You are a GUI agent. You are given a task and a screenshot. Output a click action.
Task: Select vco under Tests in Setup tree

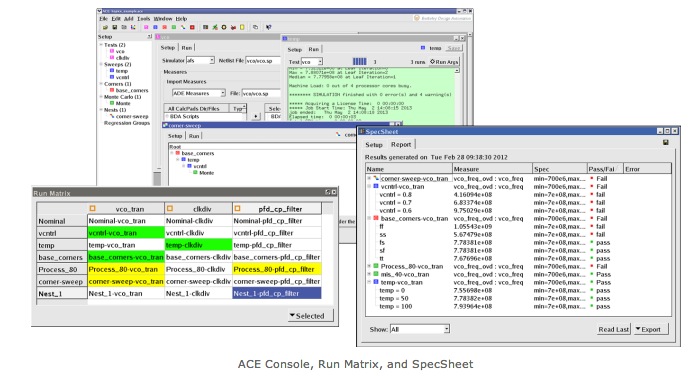tap(120, 51)
